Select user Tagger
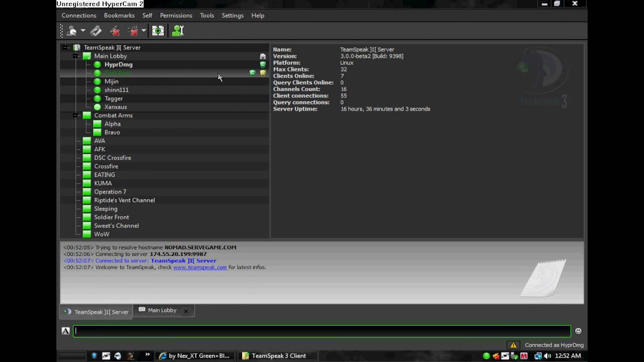 point(114,99)
